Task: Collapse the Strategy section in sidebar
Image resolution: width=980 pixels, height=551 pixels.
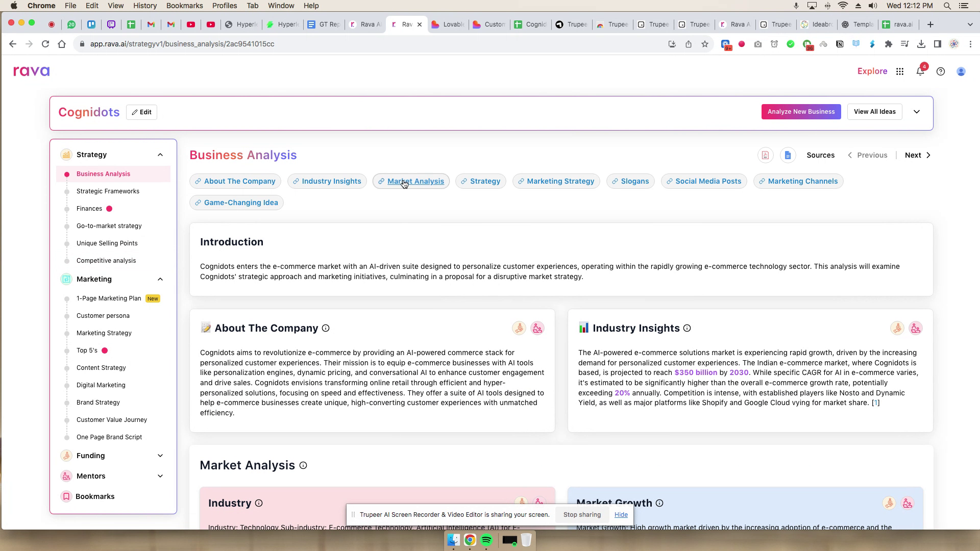Action: click(x=160, y=154)
